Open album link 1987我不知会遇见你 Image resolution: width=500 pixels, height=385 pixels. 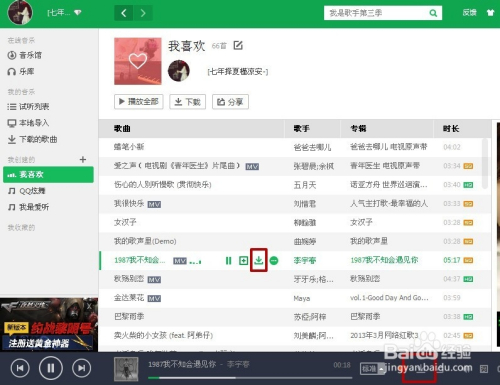pos(384,260)
